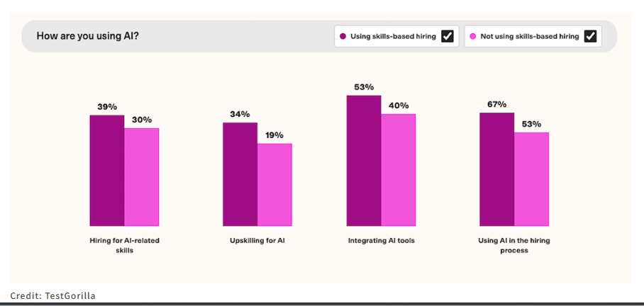Select the 40% pink Integrating AI tools bar
This screenshot has height=306, width=644.
point(399,170)
